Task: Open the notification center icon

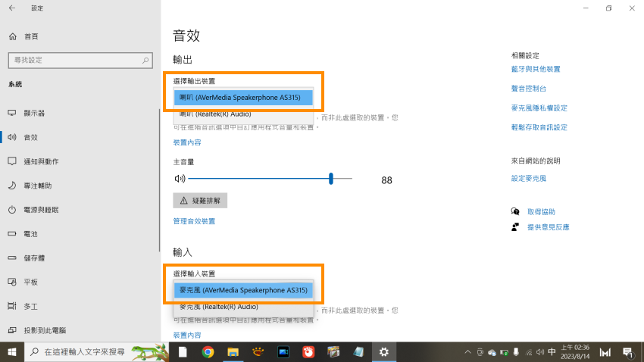Action: click(x=627, y=352)
